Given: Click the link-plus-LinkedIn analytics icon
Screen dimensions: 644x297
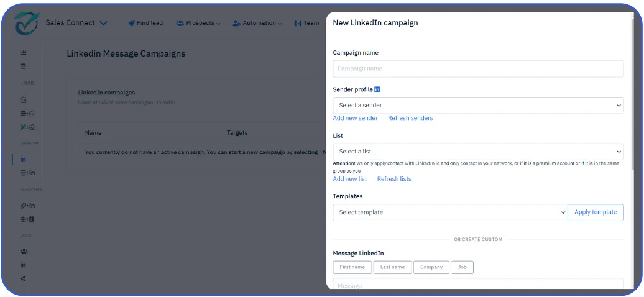Looking at the screenshot, I should 27,206.
